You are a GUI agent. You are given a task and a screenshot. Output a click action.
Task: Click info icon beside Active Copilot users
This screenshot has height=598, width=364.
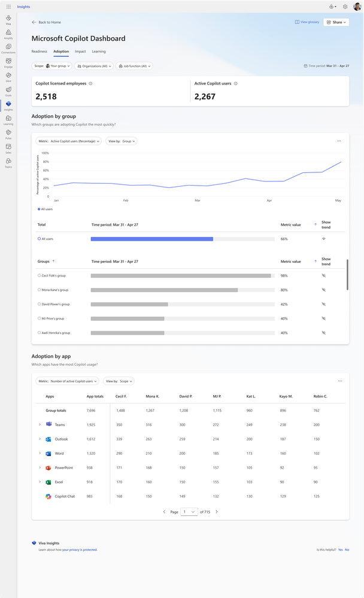235,84
